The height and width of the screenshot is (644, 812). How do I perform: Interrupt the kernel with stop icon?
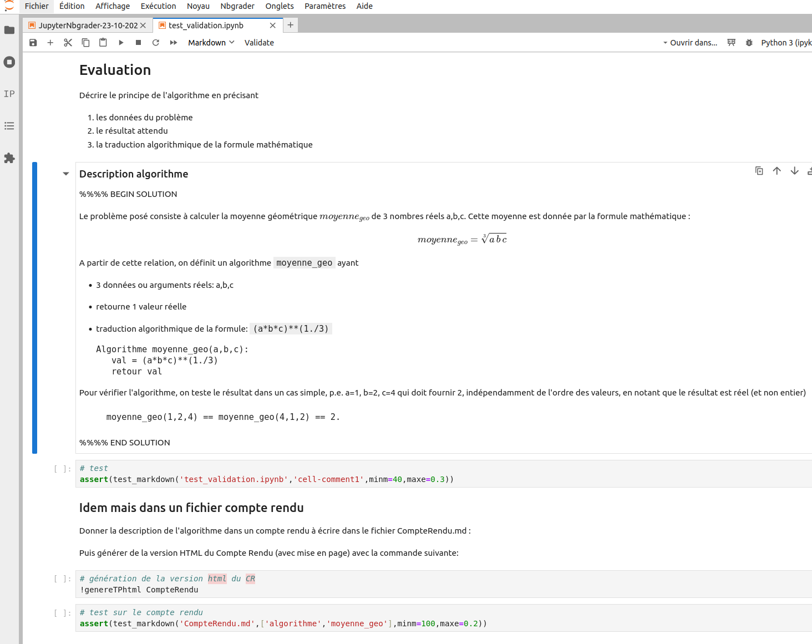point(138,43)
